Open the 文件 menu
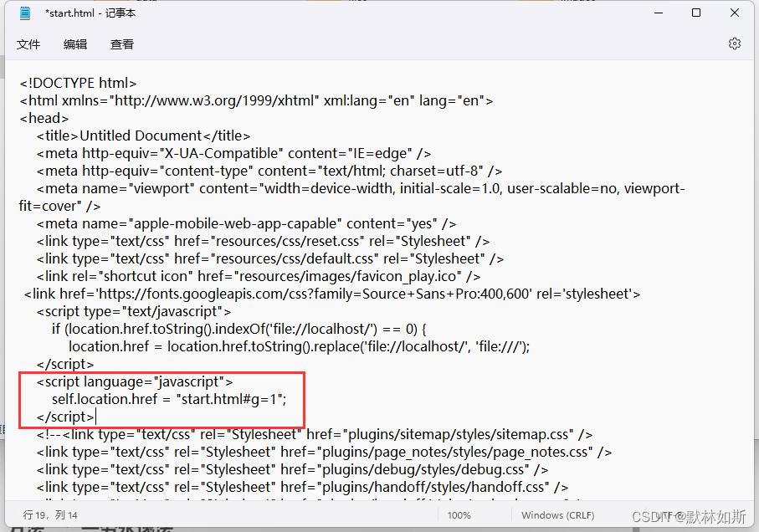Viewport: 759px width, 532px height. tap(28, 44)
